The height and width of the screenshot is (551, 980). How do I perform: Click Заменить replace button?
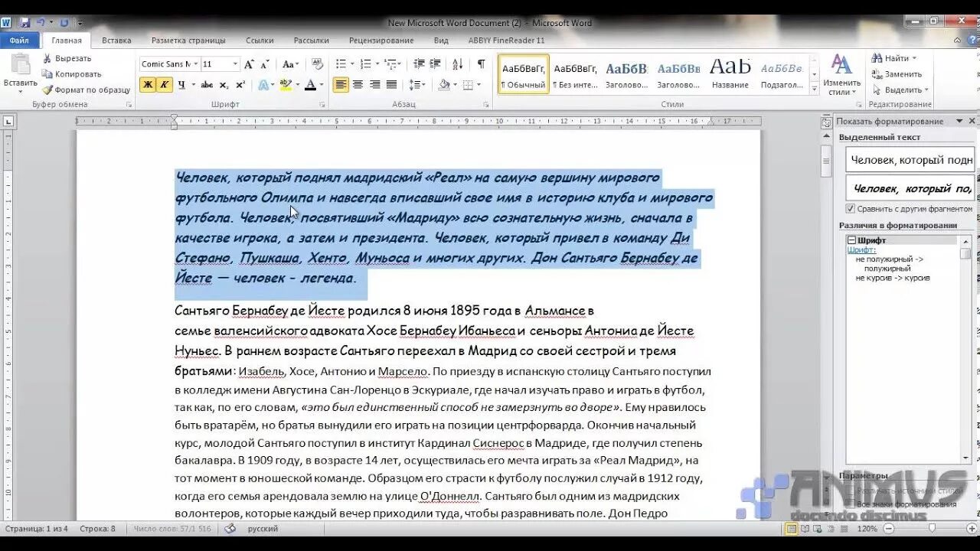897,74
